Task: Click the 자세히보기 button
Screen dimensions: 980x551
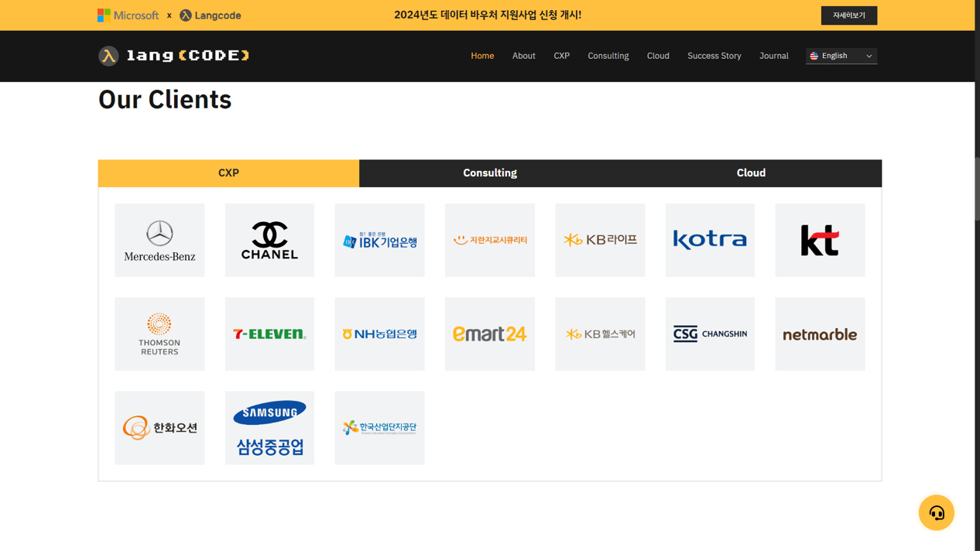Action: point(848,15)
